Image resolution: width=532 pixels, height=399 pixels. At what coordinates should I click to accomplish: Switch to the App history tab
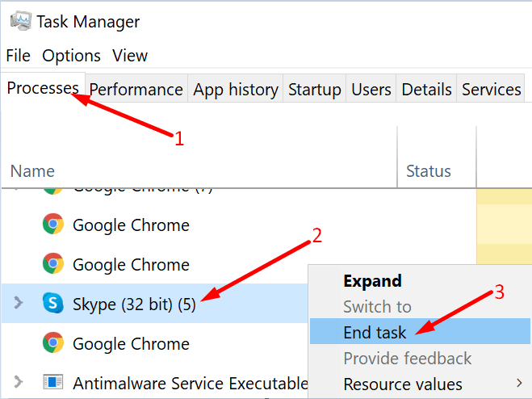pos(236,90)
